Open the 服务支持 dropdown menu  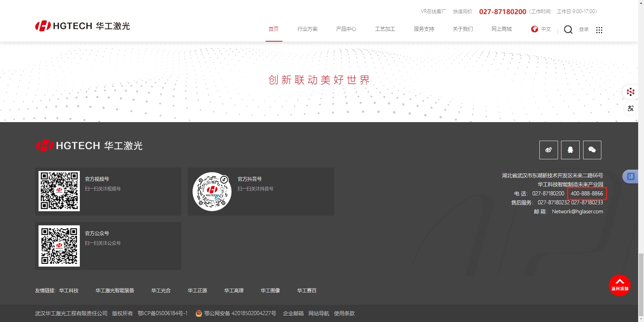(x=424, y=29)
